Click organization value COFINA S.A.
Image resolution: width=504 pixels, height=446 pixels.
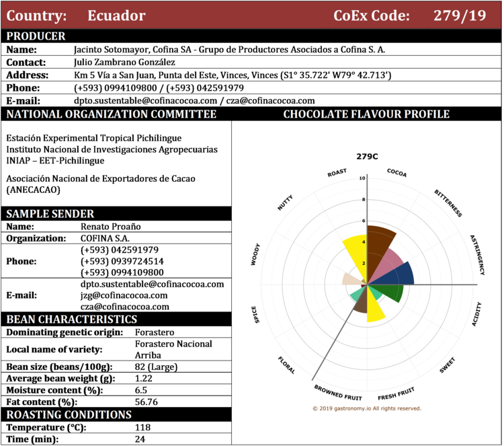tap(105, 238)
